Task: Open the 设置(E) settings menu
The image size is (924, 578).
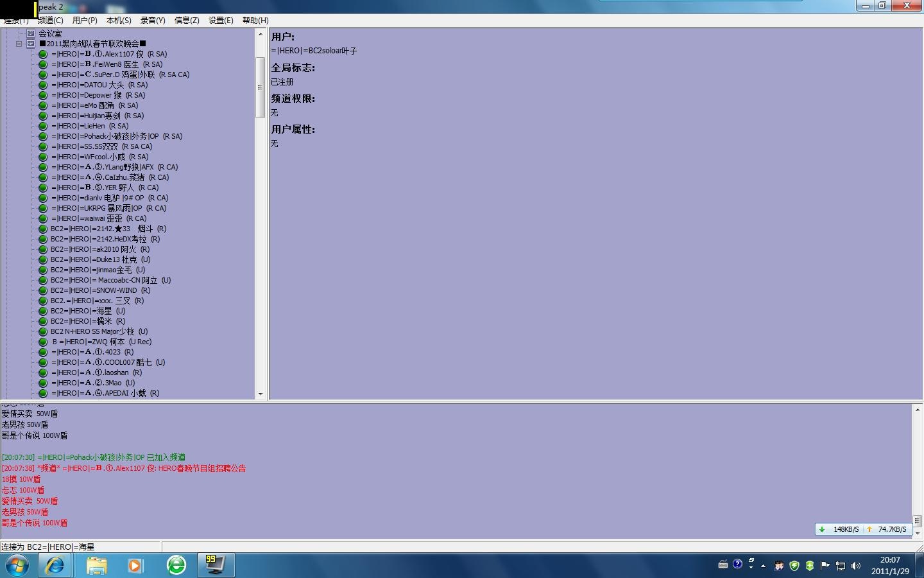Action: coord(221,21)
